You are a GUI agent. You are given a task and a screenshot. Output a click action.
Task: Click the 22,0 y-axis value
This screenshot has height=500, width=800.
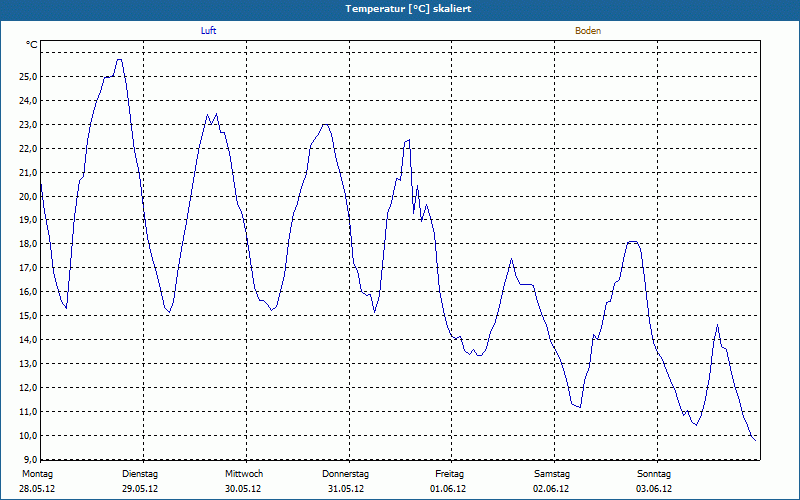(x=29, y=148)
